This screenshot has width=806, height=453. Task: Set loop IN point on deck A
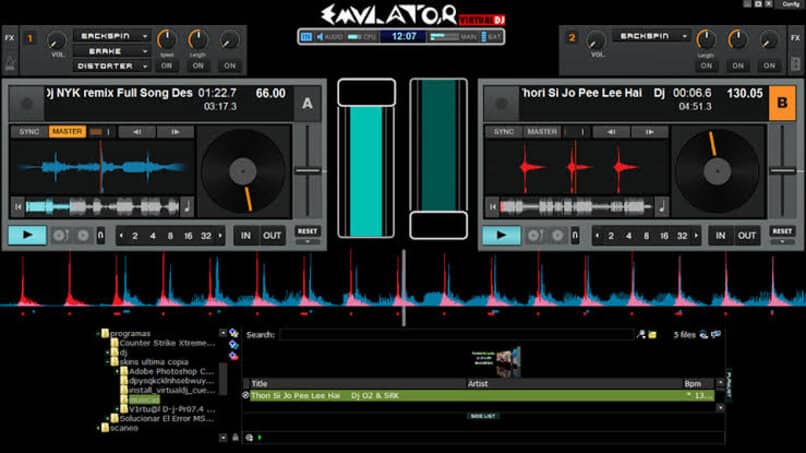245,236
